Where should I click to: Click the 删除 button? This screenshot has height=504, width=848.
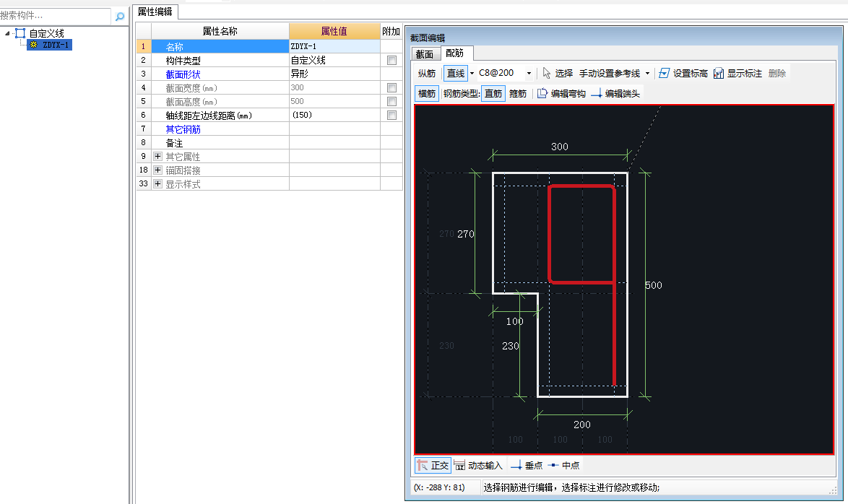(777, 73)
